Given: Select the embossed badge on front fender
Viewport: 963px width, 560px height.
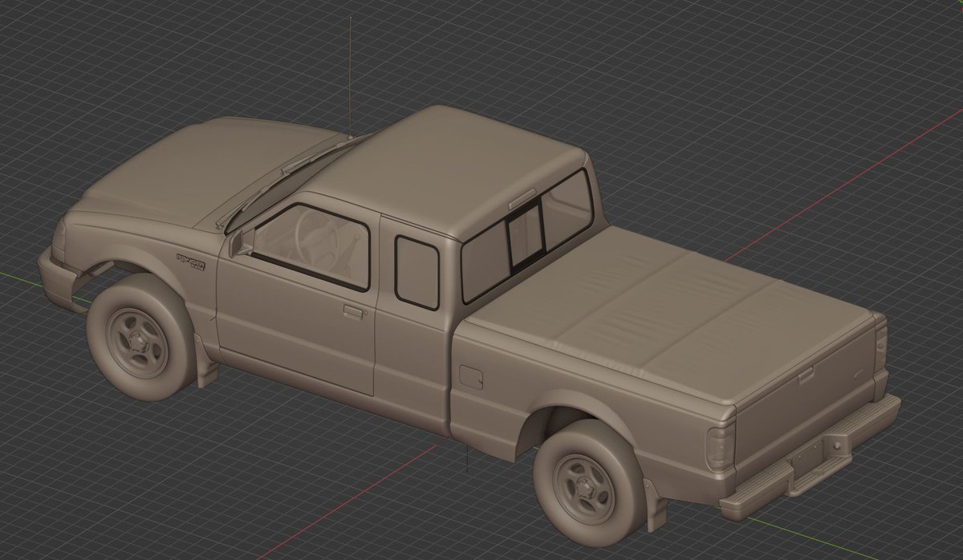Looking at the screenshot, I should coord(190,262).
